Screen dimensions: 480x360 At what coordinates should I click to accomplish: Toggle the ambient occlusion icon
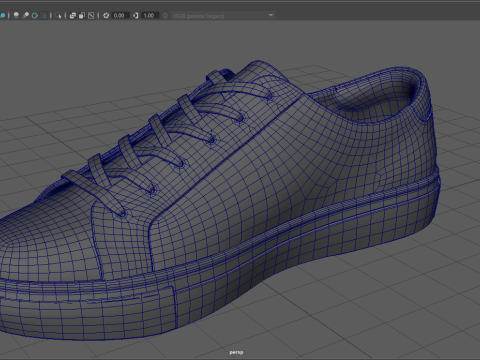pyautogui.click(x=25, y=15)
